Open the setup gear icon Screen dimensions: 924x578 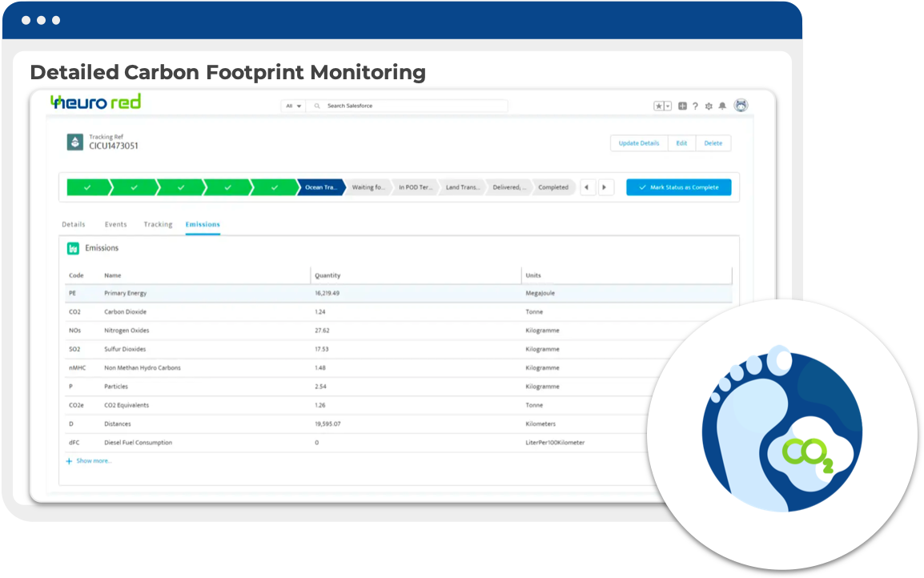(709, 106)
